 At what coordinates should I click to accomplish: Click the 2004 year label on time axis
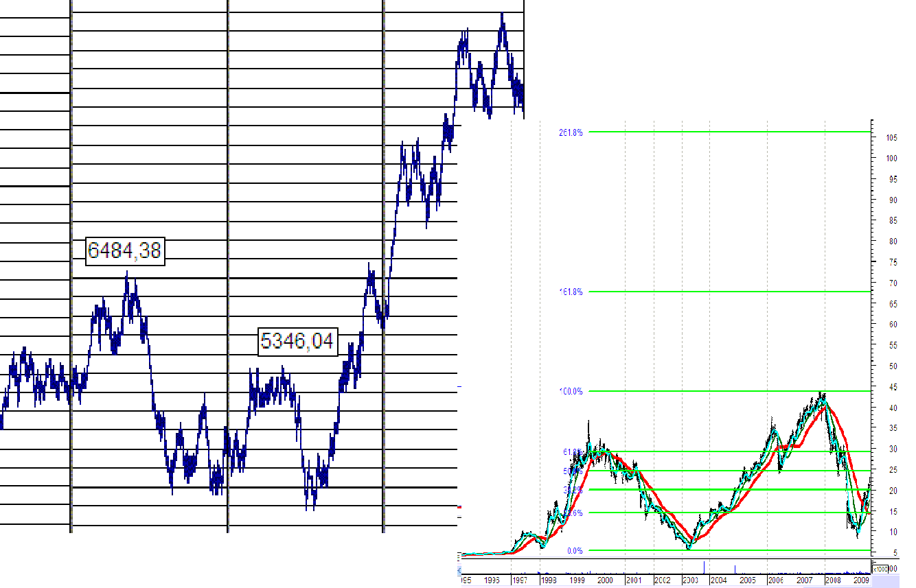tap(718, 580)
